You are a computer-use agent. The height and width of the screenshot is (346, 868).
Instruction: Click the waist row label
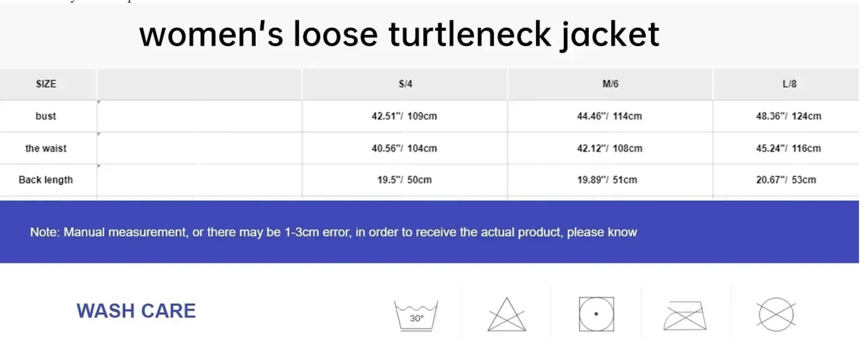tap(46, 148)
